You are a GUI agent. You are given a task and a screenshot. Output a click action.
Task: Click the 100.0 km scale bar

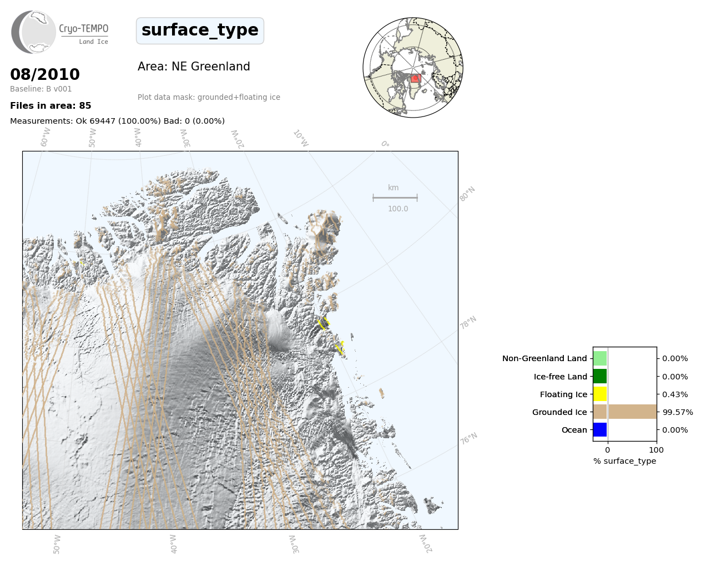tap(395, 197)
